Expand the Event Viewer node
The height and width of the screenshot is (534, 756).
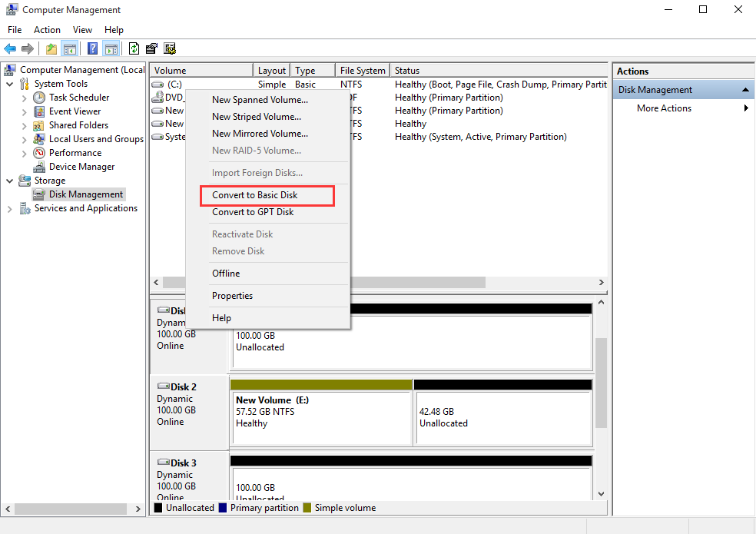(x=24, y=112)
